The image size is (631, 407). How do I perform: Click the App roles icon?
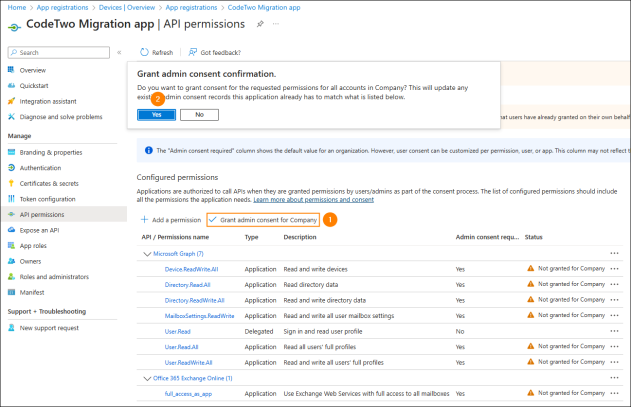click(x=11, y=246)
